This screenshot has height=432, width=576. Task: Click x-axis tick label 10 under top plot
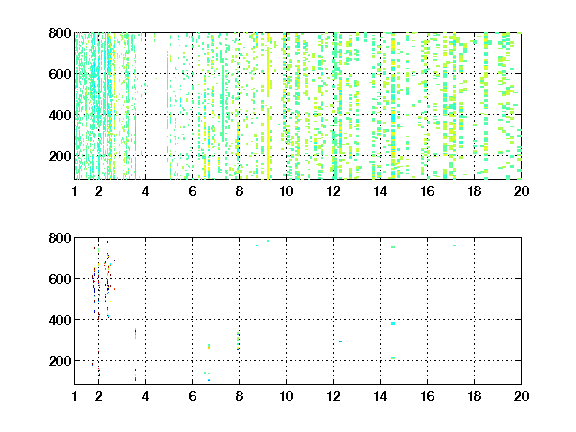286,191
